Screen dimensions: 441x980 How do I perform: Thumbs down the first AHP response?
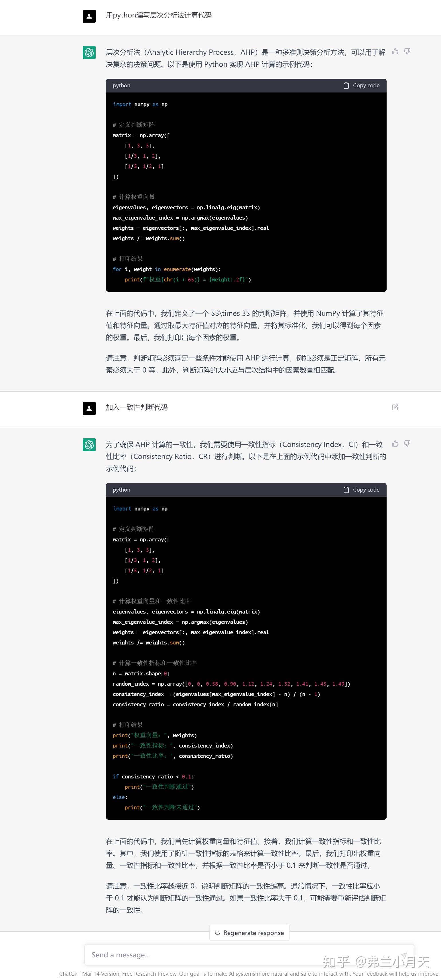407,51
